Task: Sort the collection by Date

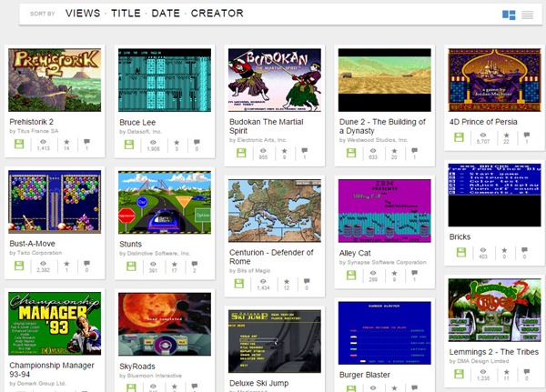Action: click(x=166, y=14)
